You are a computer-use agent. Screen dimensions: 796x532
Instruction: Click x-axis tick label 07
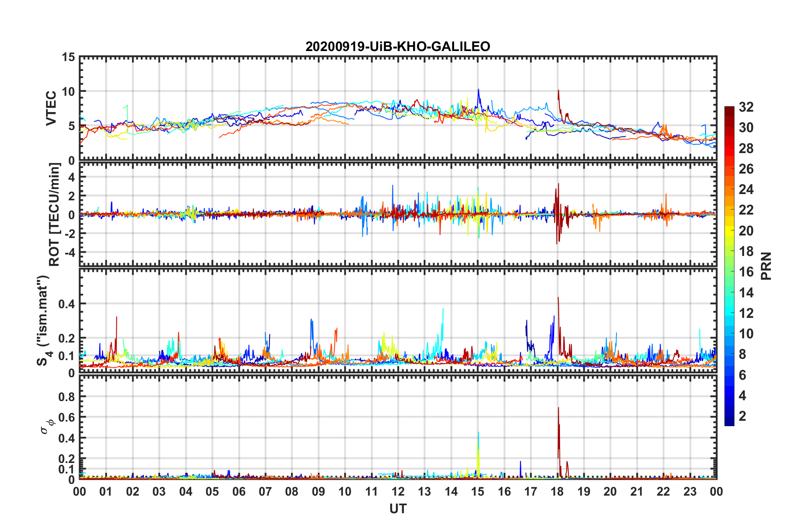coord(265,491)
